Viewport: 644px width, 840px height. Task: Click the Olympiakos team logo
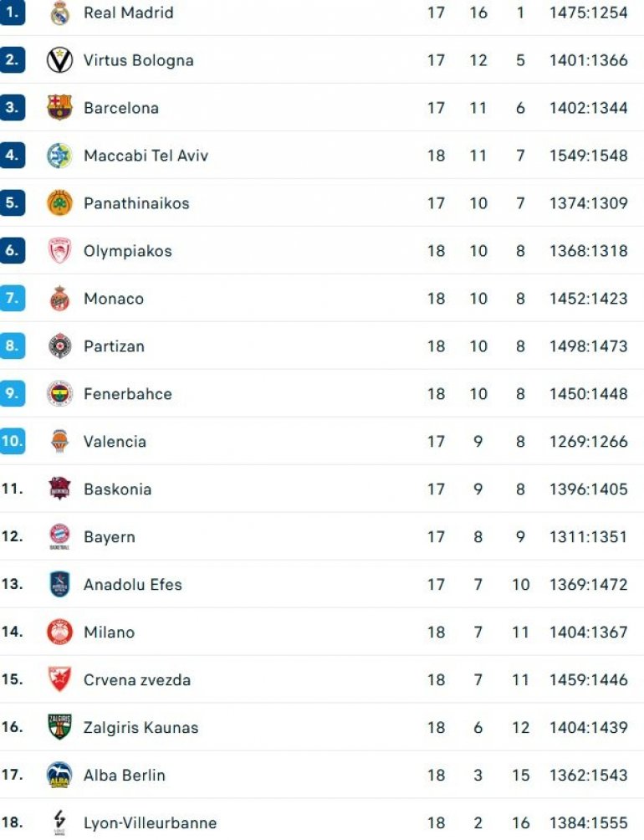[x=59, y=251]
